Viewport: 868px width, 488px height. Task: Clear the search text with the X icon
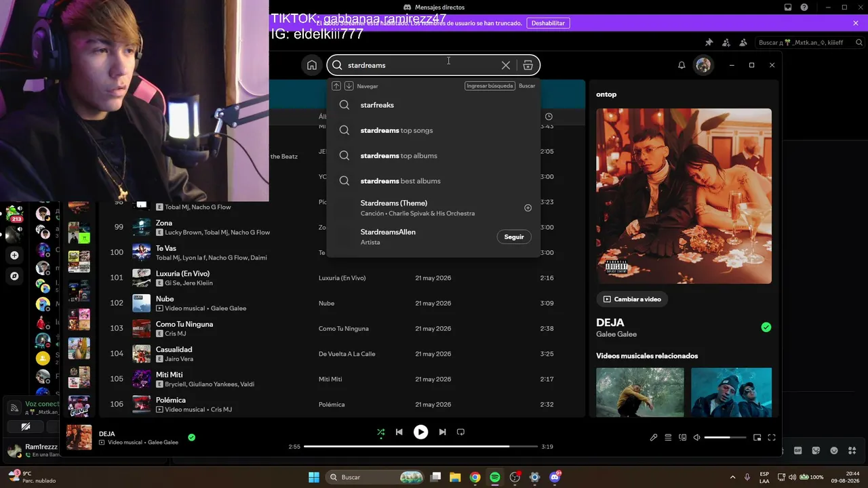point(506,65)
